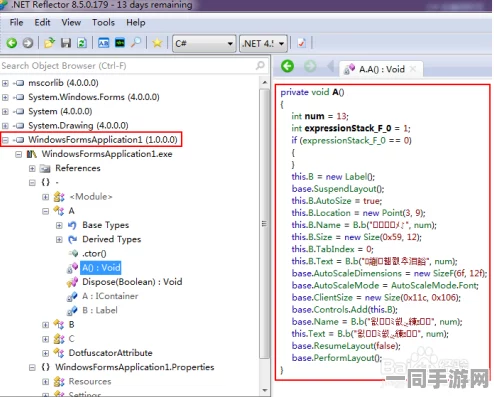This screenshot has width=494, height=397.
Task: Close the A.A() : Void tab
Action: click(x=413, y=69)
